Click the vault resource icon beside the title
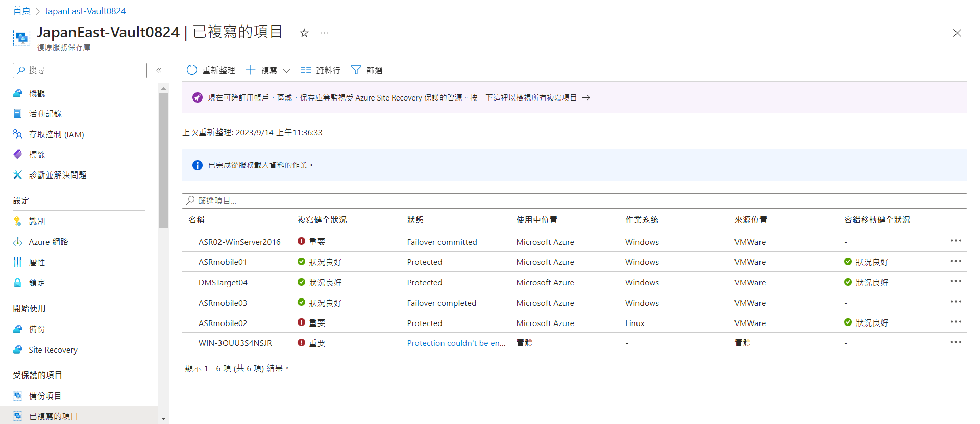The image size is (980, 424). (x=21, y=38)
